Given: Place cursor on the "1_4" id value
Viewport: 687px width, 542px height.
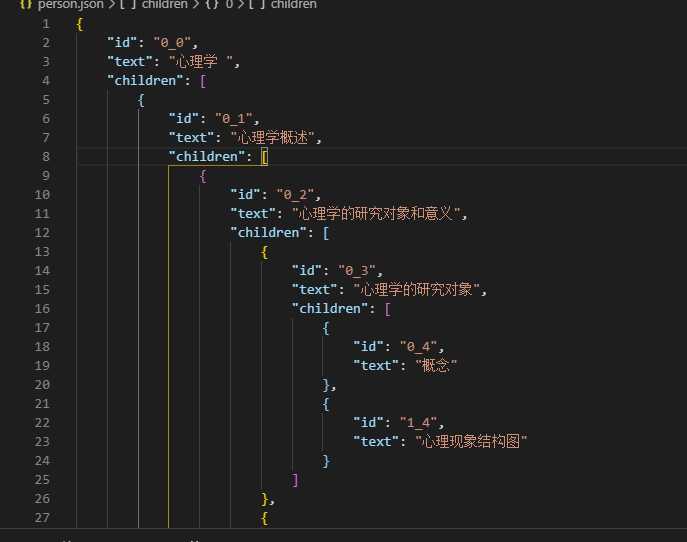Looking at the screenshot, I should coord(418,423).
